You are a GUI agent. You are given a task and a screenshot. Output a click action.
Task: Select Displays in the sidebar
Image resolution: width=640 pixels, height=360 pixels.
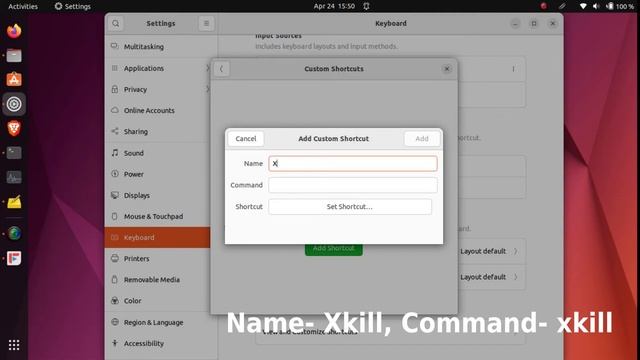[158, 196]
